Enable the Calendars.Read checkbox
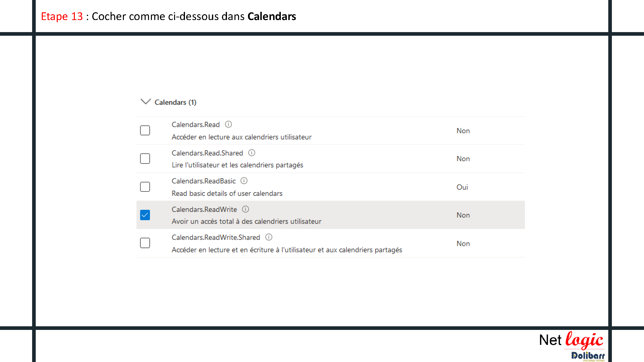This screenshot has width=644, height=362. [x=145, y=130]
